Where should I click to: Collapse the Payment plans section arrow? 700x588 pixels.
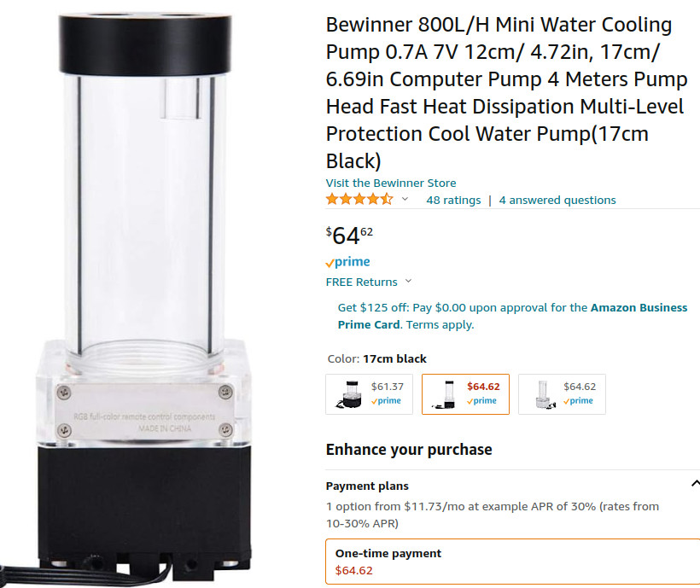(695, 483)
